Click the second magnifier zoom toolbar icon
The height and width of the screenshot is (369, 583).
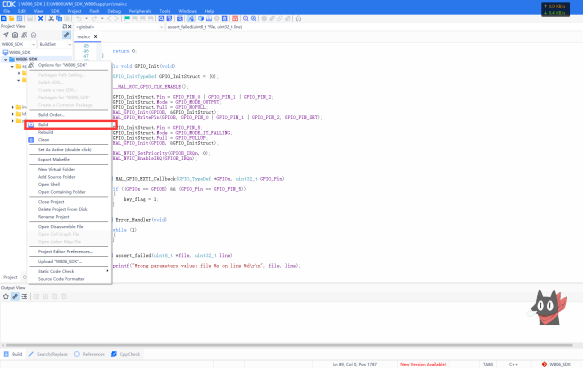254,19
